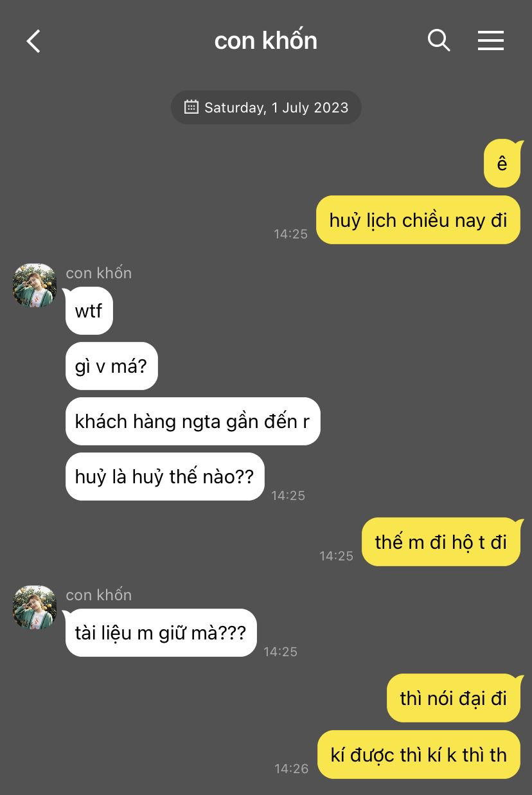Select the "wtf" message bubble

(x=89, y=311)
